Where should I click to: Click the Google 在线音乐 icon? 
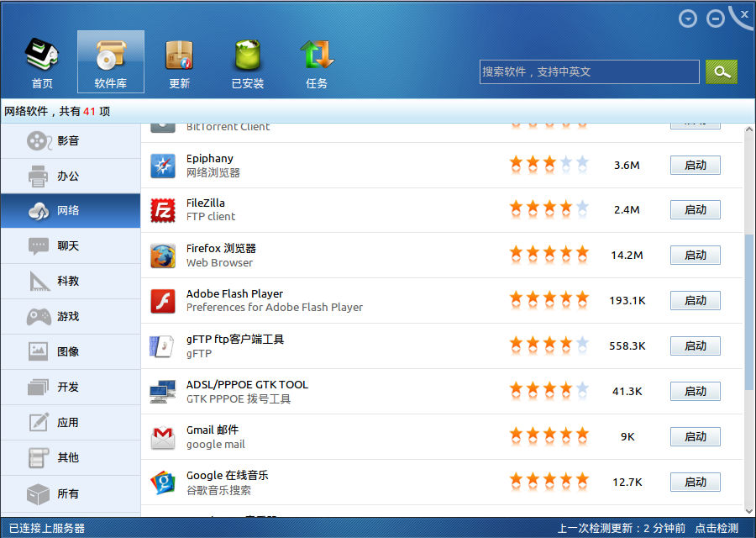[x=163, y=483]
